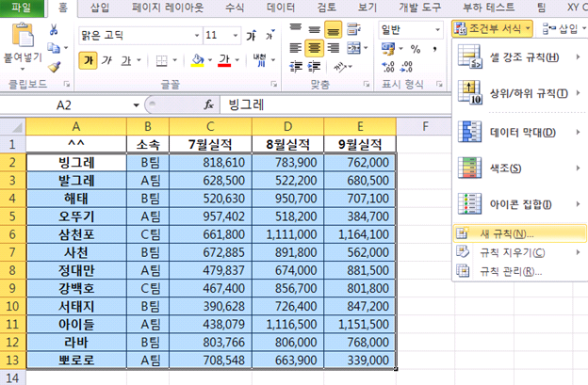Click the Format Painter brush icon
This screenshot has width=588, height=385.
click(x=55, y=67)
